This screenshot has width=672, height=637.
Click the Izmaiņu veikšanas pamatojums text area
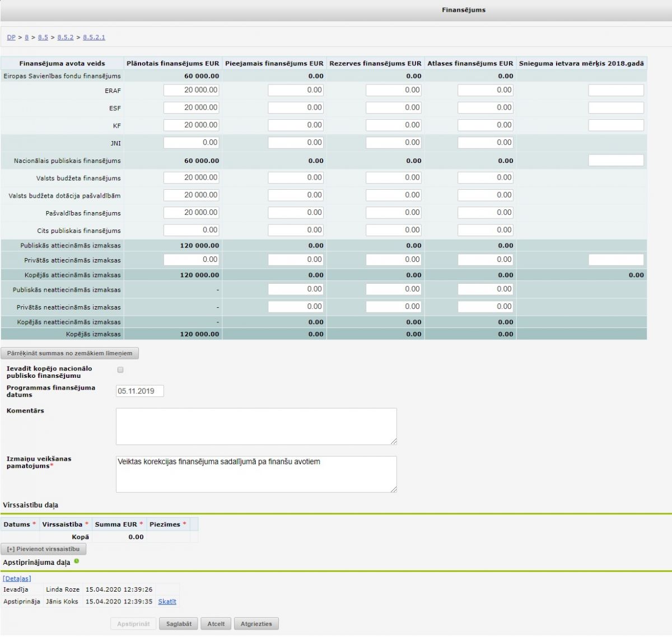pos(256,474)
